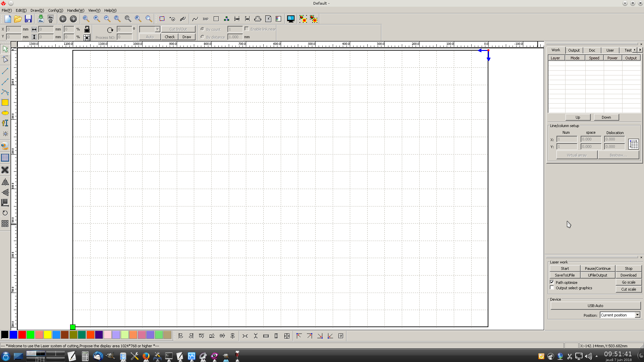Click the monitor preview icon
This screenshot has width=644, height=362.
point(290,19)
